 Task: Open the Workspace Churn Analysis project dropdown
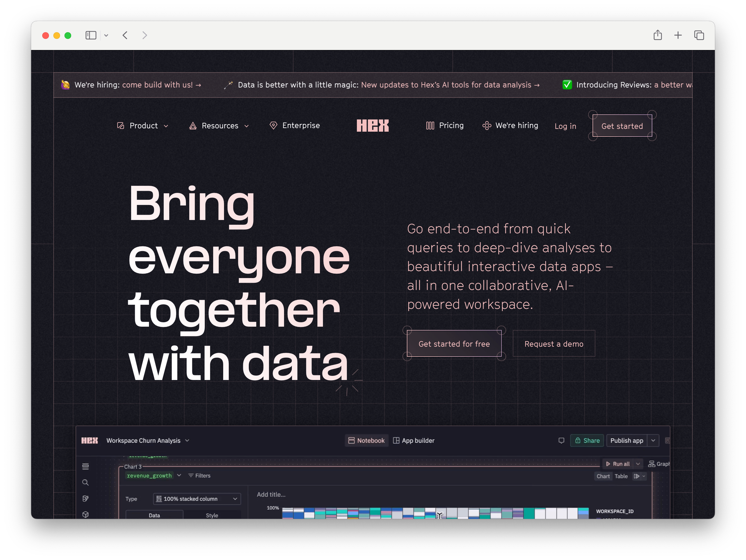click(x=148, y=441)
